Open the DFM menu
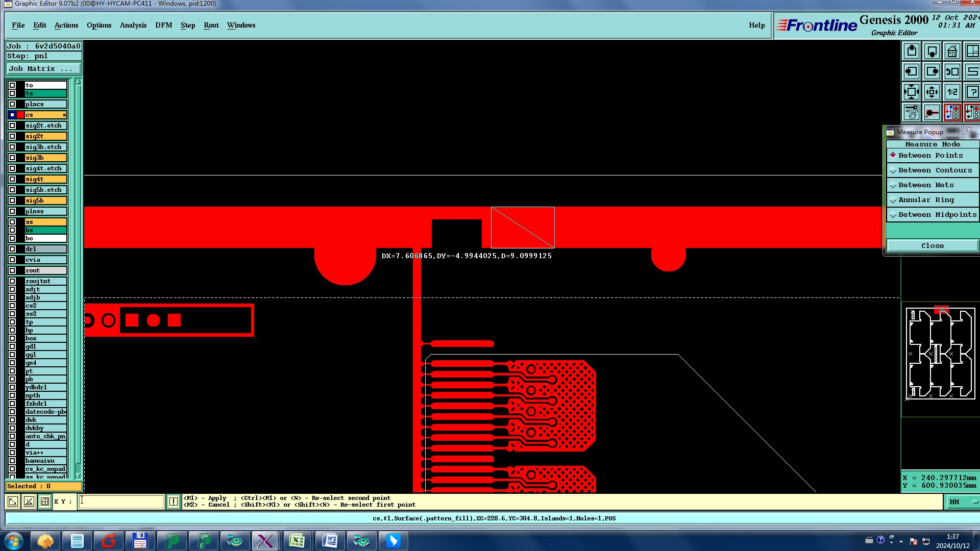 click(x=163, y=25)
